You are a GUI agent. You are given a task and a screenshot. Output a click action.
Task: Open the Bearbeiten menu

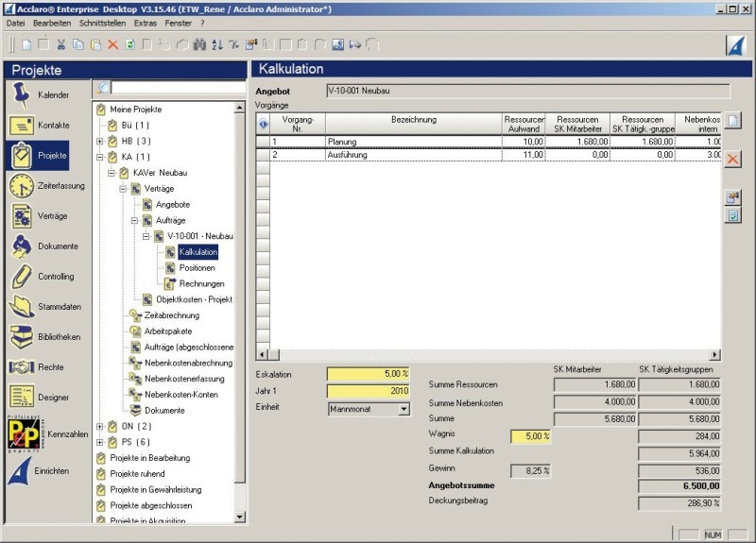pos(52,23)
